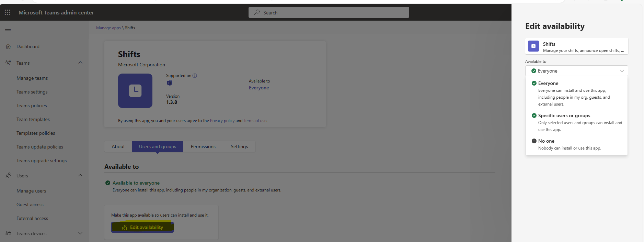
Task: Switch to the Settings tab
Action: click(239, 146)
